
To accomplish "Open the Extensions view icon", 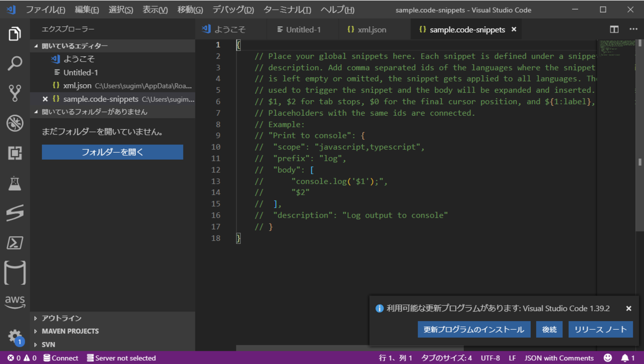I will (x=14, y=153).
